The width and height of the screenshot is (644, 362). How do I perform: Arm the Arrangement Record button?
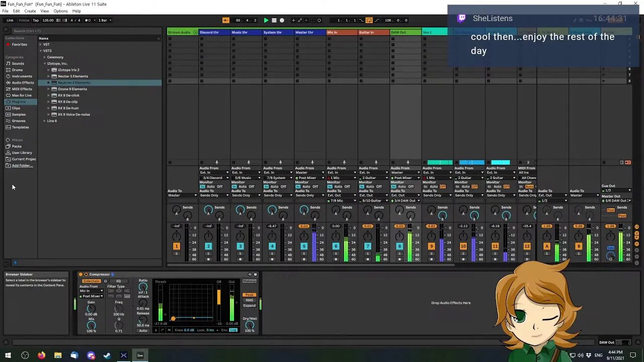(x=282, y=20)
